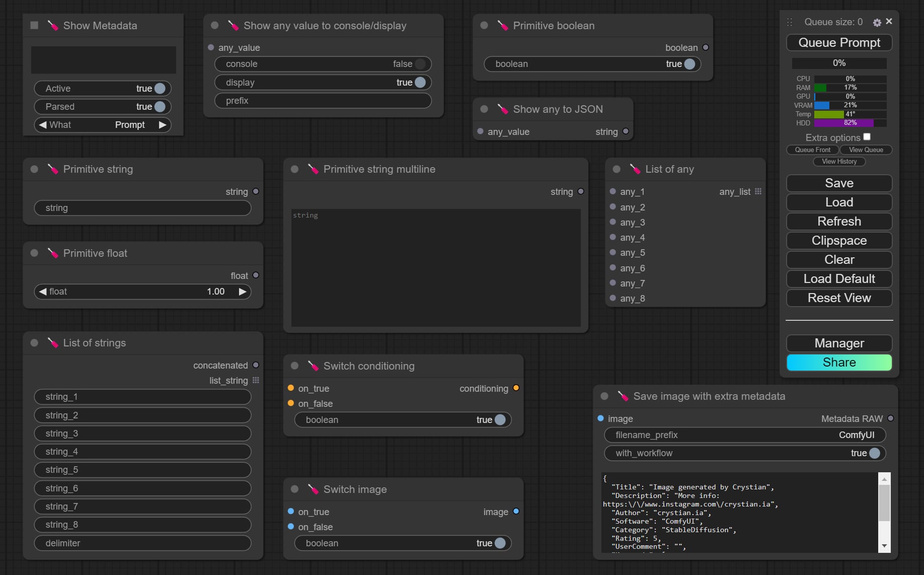Collapse the Primitive boolean node dot
Screen dimensions: 924x575
(484, 25)
